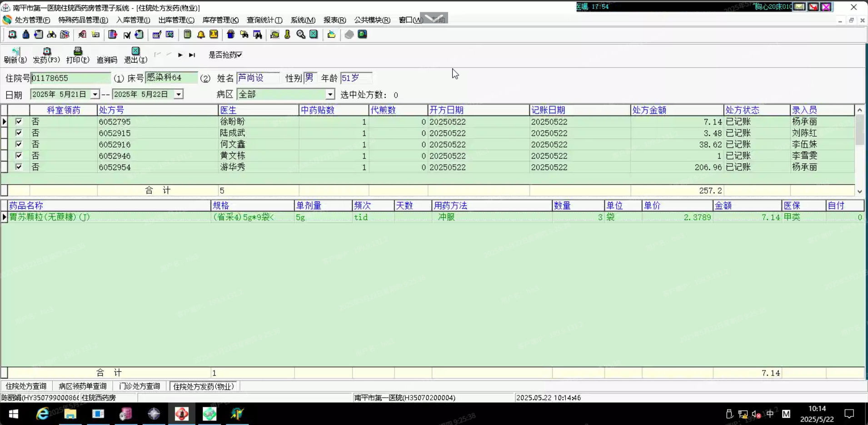Go to next record arrow
This screenshot has width=868, height=425.
180,55
